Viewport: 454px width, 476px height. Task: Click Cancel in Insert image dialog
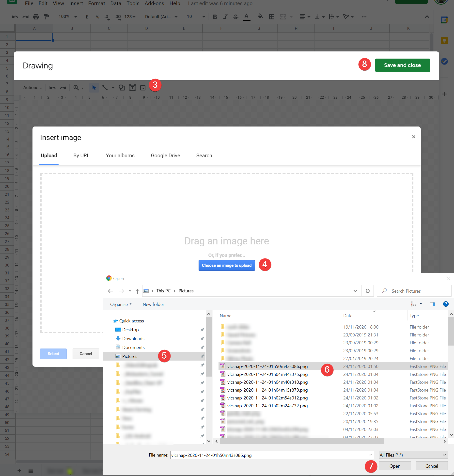86,354
